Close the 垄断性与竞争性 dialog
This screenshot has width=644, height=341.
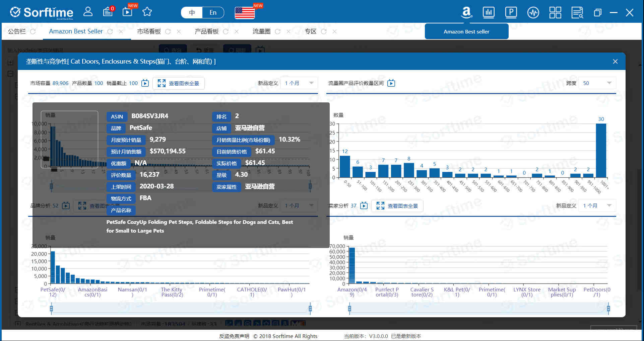pos(615,62)
